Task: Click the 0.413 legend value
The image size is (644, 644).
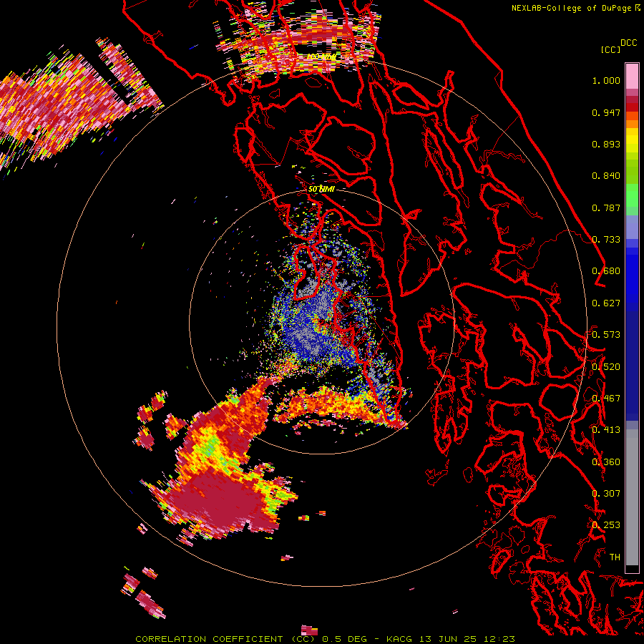Action: pyautogui.click(x=606, y=430)
